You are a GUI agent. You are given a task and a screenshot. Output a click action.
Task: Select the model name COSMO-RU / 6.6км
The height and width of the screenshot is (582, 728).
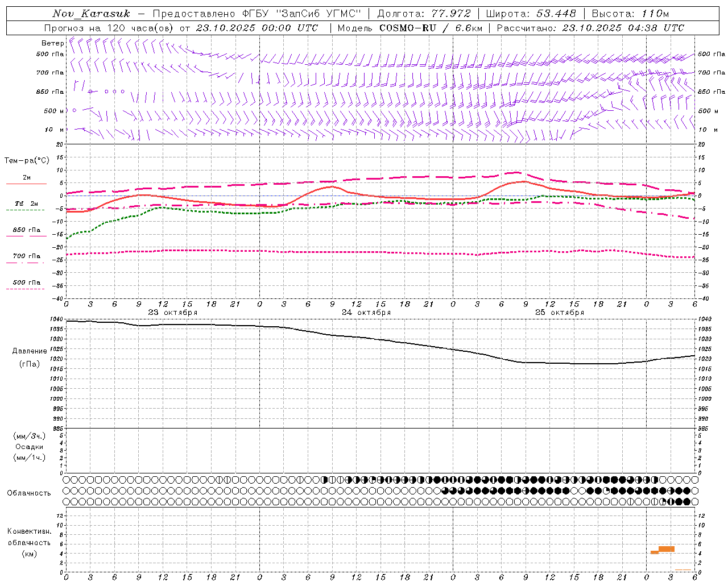tap(431, 28)
